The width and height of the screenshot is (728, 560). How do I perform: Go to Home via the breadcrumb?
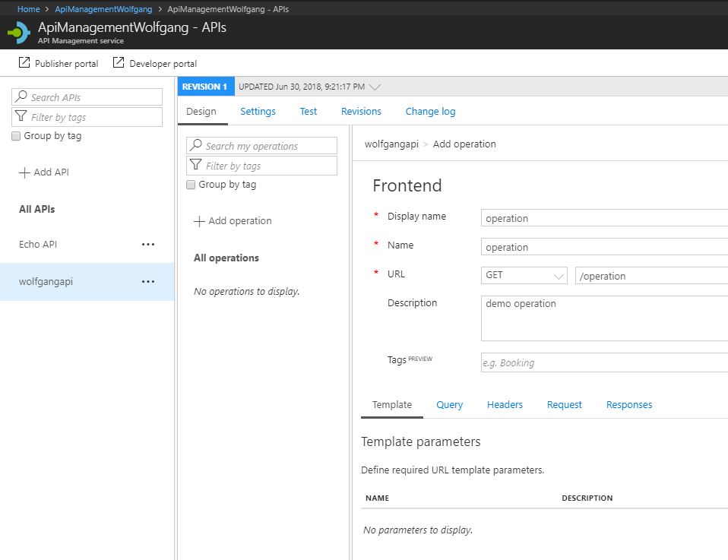tap(27, 9)
